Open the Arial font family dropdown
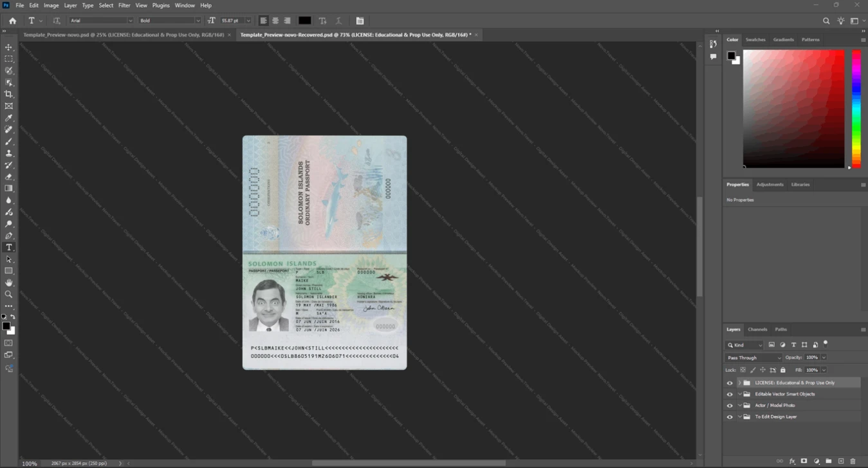 pos(101,21)
